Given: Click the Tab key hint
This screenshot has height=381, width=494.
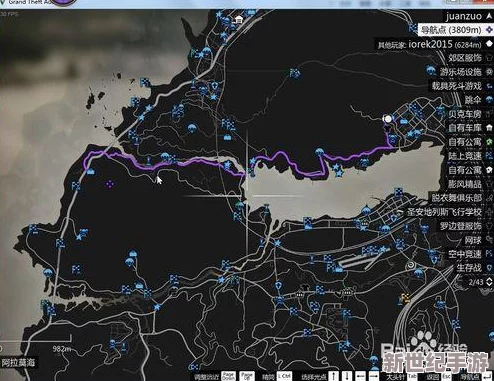Looking at the screenshot, I should pyautogui.click(x=412, y=376).
